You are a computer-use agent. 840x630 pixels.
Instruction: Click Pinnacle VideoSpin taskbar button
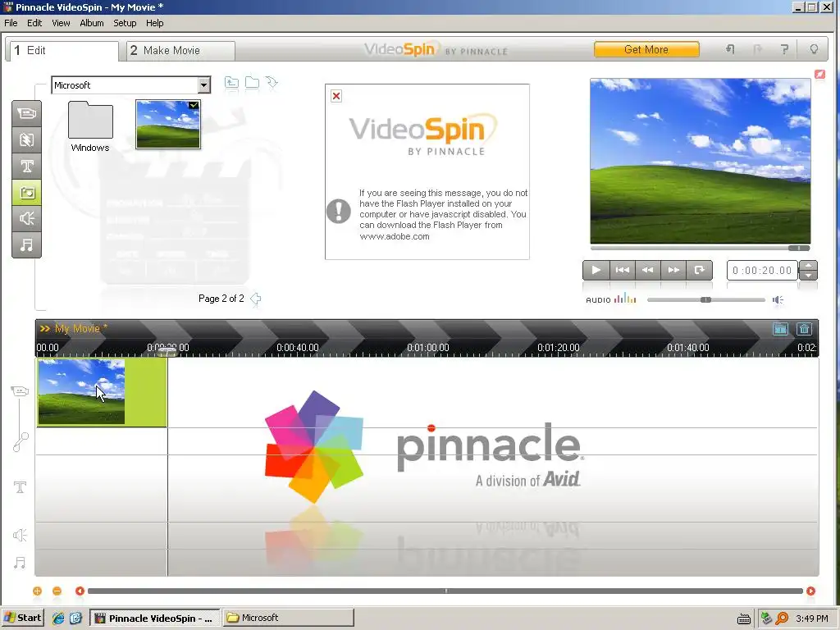click(155, 618)
